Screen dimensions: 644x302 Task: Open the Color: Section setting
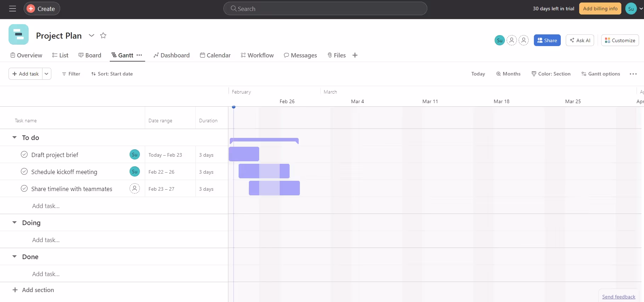tap(551, 74)
